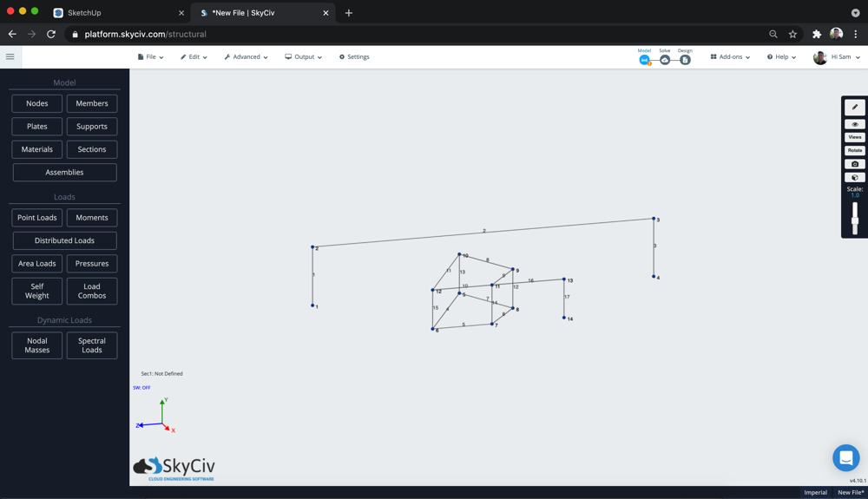Adjust the Scale slider handle
This screenshot has width=868, height=499.
point(855,220)
